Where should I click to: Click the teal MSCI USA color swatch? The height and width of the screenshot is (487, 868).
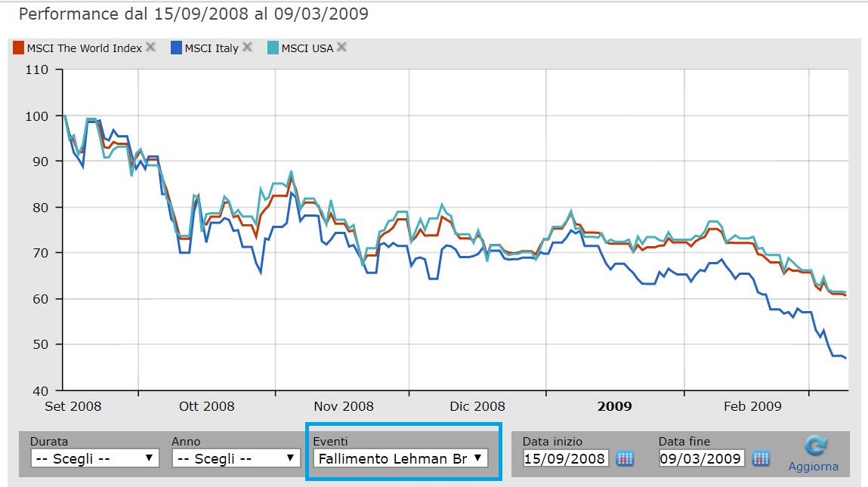click(273, 48)
